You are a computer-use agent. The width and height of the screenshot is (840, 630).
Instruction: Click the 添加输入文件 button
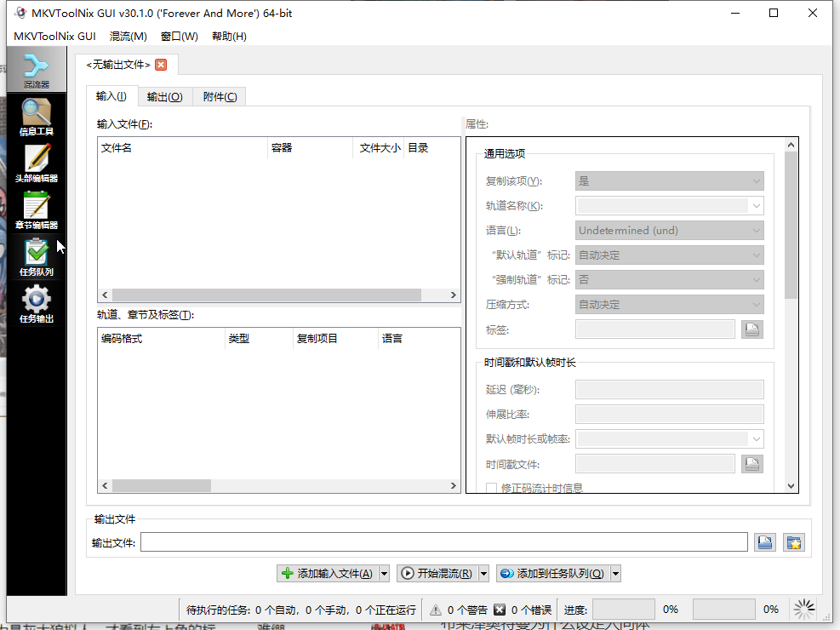(x=328, y=573)
